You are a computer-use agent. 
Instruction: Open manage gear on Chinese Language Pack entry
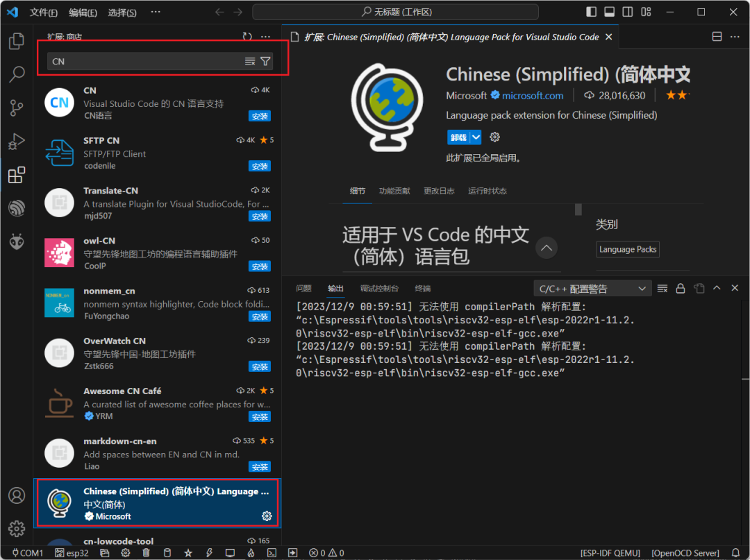pos(267,516)
